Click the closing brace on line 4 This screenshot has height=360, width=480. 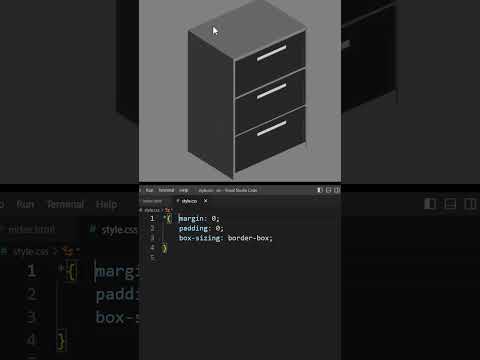[x=164, y=248]
